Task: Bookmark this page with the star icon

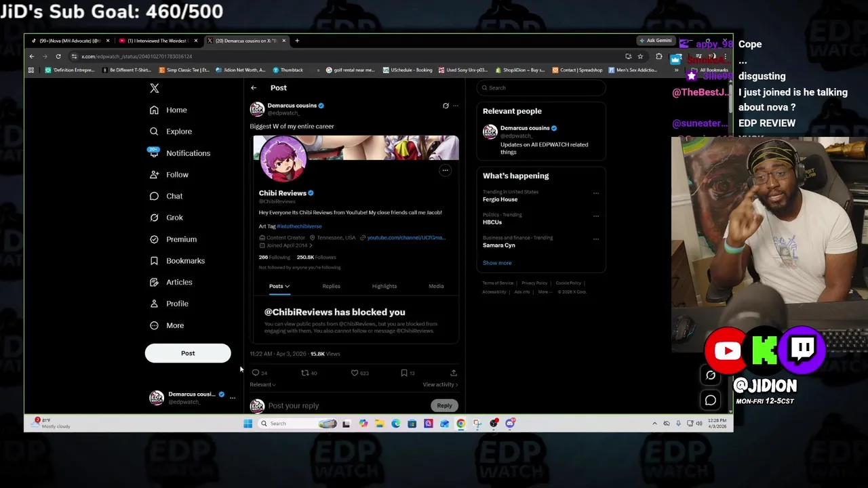Action: tap(640, 56)
